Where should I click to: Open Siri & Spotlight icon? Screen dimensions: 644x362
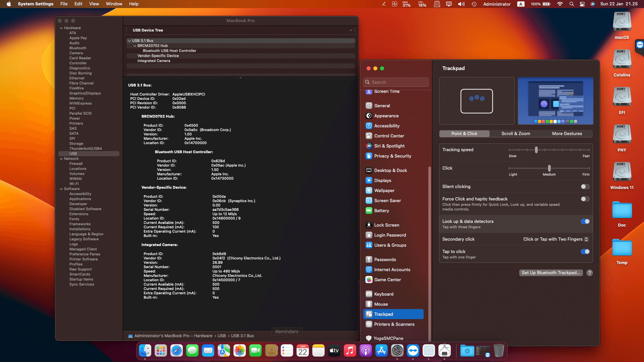(x=369, y=146)
